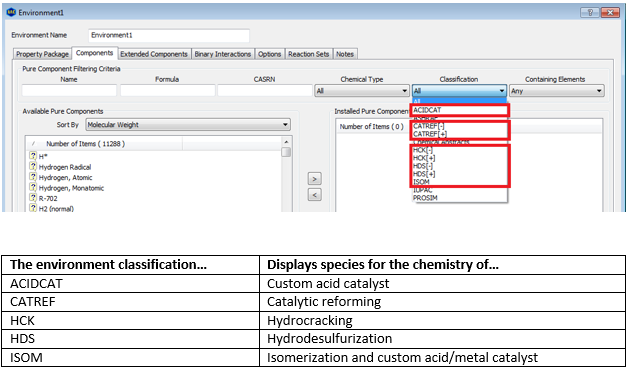Click the Custom acid catalyst table cell

click(442, 283)
